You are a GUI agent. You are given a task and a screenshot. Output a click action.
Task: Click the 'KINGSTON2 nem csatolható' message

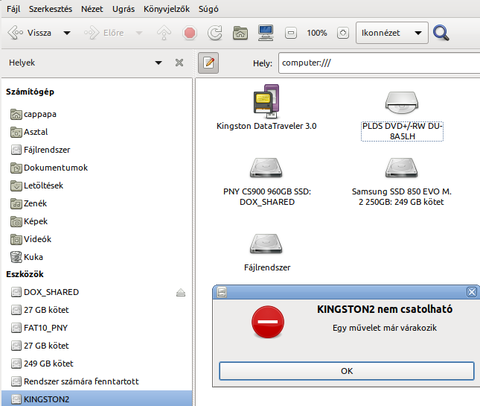[x=385, y=309]
